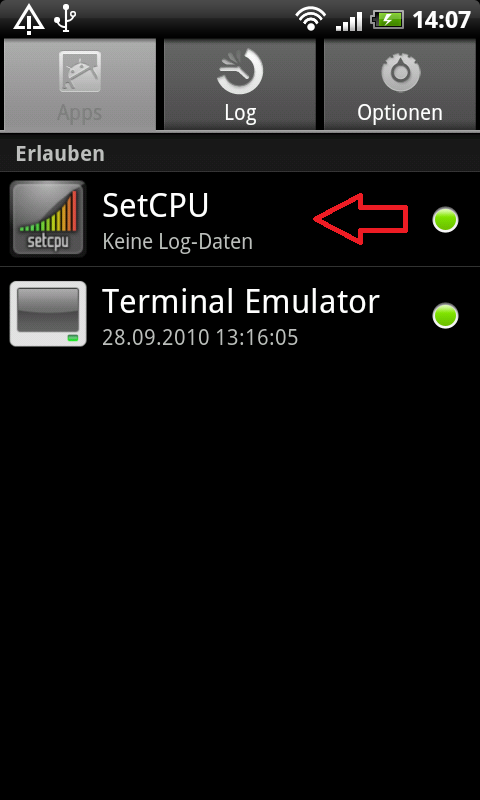This screenshot has width=480, height=800.
Task: Tap the Android icon on Apps tab
Action: [x=80, y=71]
